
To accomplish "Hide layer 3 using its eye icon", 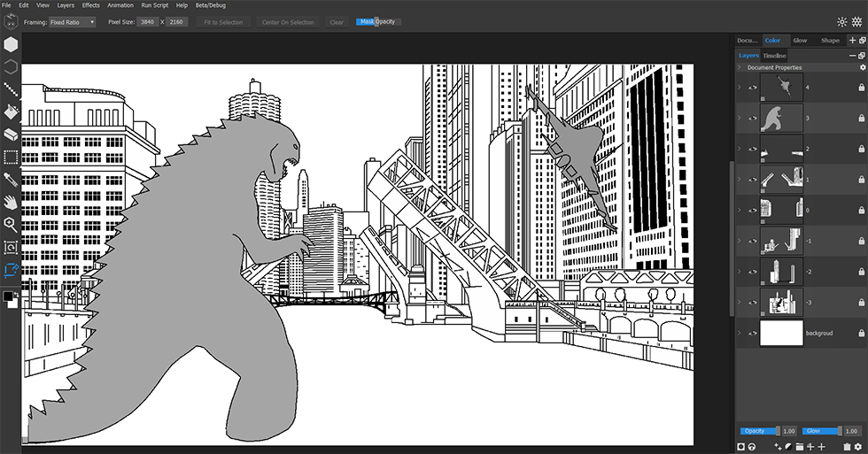I will [x=752, y=119].
